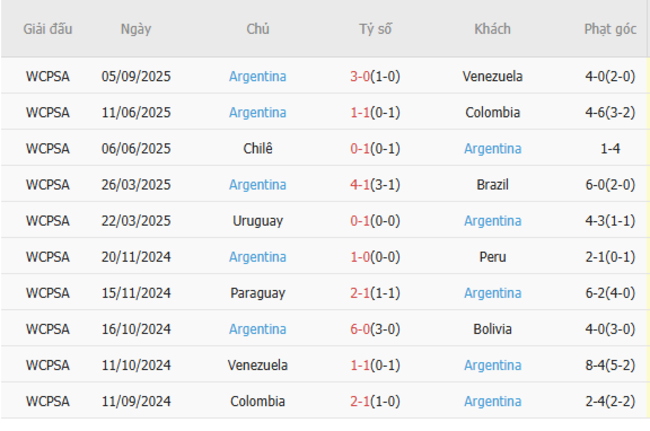This screenshot has height=431, width=650.
Task: Click the 4-1(3-1) score against Brazil
Action: click(375, 185)
